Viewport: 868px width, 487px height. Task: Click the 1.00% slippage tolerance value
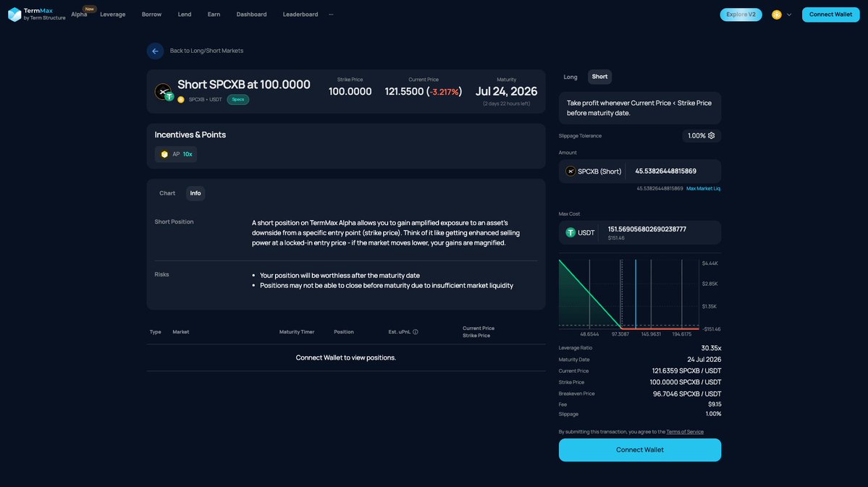(696, 135)
